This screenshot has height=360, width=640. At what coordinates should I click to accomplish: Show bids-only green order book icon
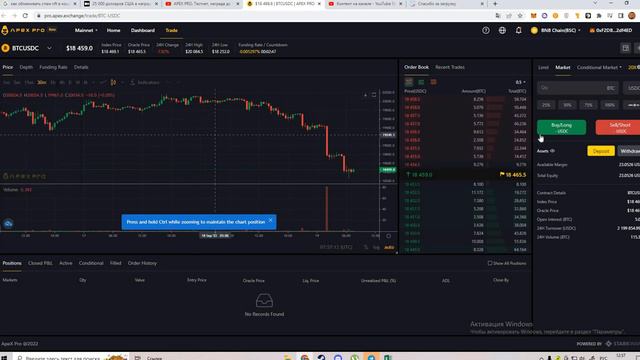pos(421,82)
